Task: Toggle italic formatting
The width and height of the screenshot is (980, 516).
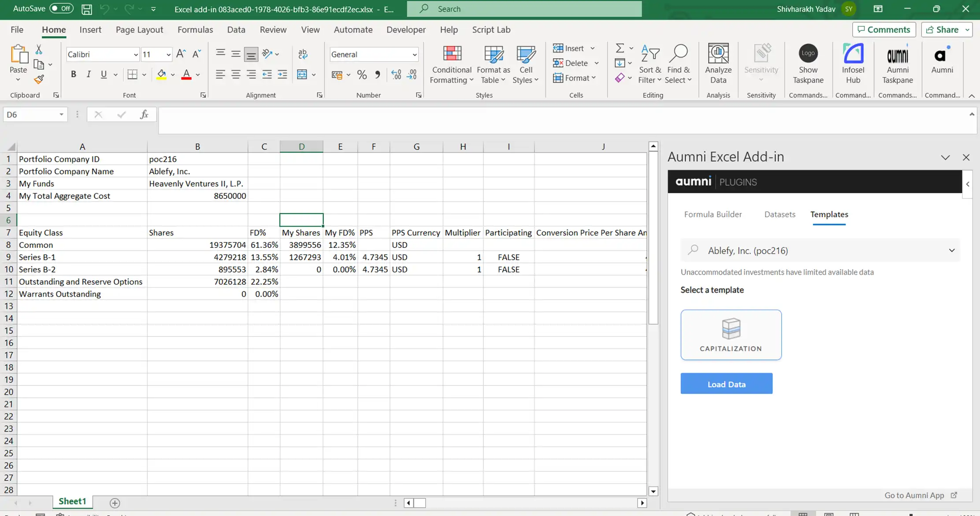Action: click(89, 74)
